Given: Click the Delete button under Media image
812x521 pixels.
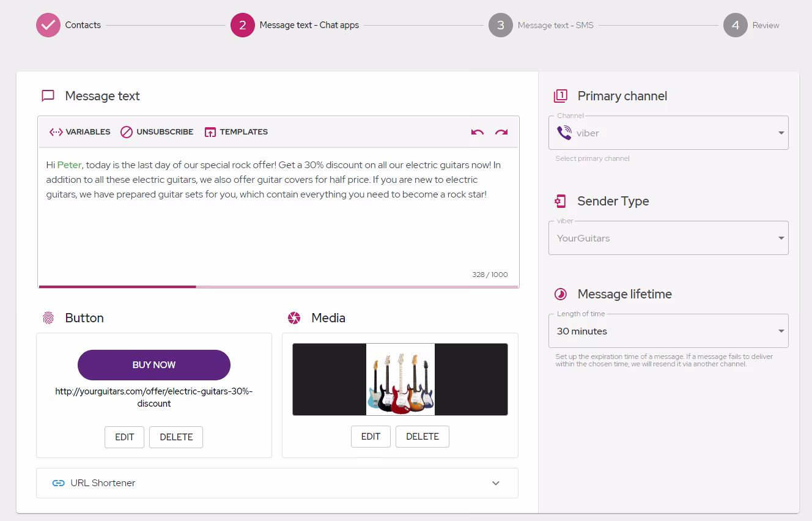Looking at the screenshot, I should 423,437.
